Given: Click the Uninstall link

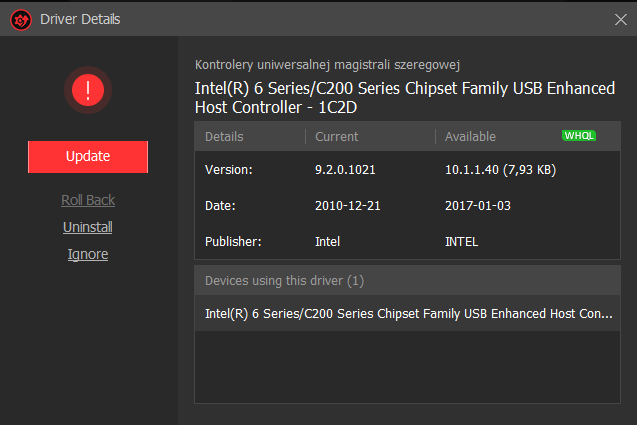Looking at the screenshot, I should pyautogui.click(x=88, y=227).
